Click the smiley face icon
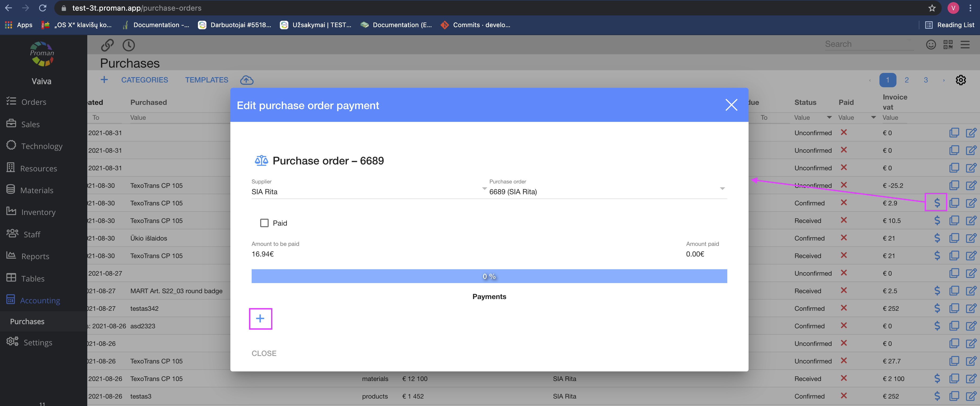The height and width of the screenshot is (406, 980). click(931, 44)
